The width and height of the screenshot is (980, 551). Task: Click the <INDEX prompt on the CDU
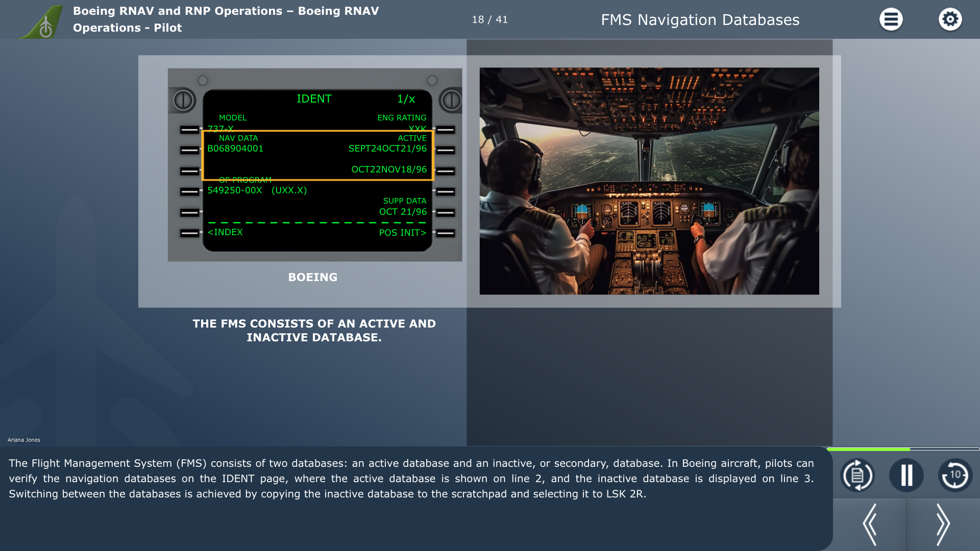225,232
